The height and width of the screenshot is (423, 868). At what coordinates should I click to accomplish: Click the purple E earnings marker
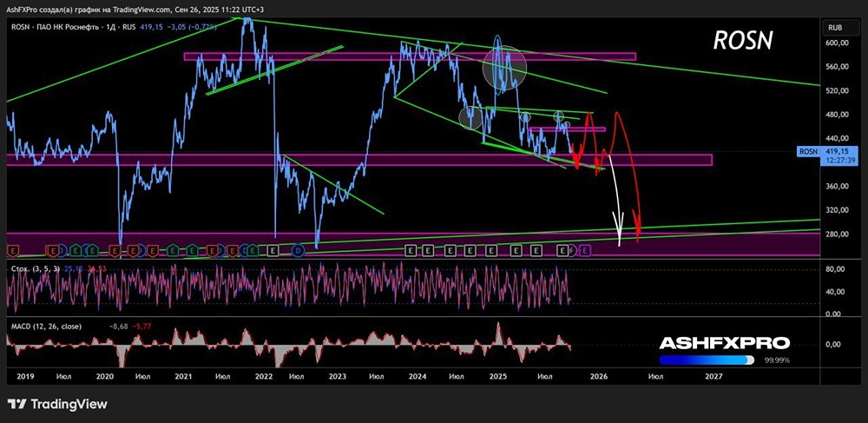pyautogui.click(x=587, y=251)
